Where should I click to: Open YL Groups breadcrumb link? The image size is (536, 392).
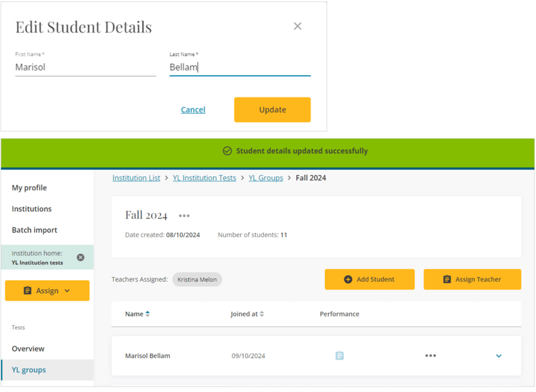pos(265,178)
